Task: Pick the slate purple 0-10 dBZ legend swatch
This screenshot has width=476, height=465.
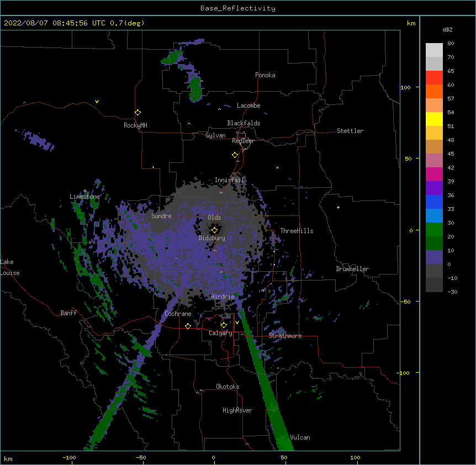Action: click(434, 257)
